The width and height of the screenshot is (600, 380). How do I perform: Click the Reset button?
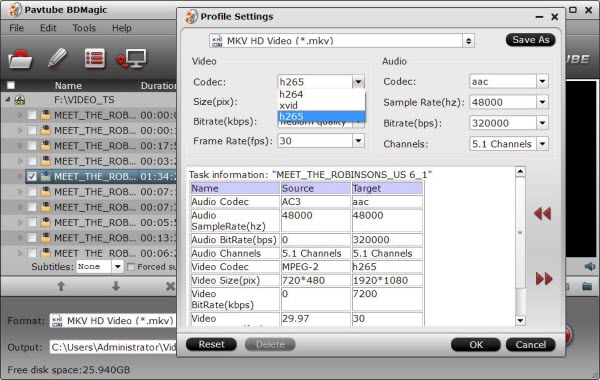(x=211, y=344)
